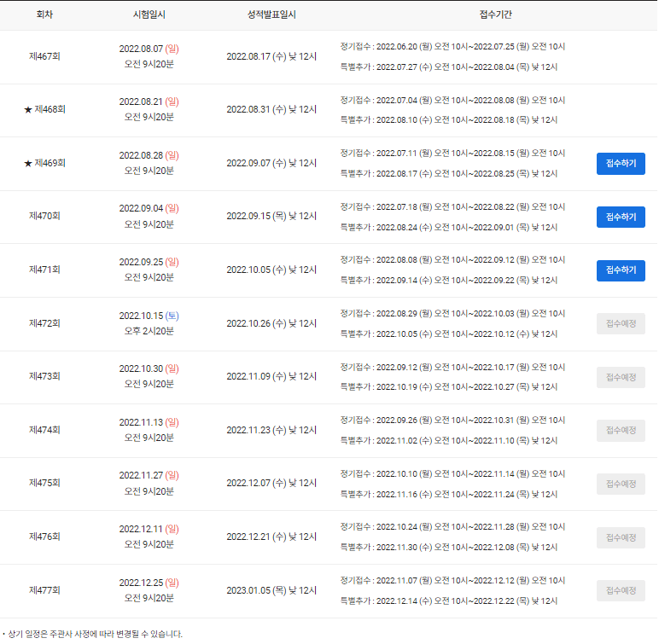Select the 회차 column header
Image resolution: width=659 pixels, height=644 pixels.
[x=44, y=15]
